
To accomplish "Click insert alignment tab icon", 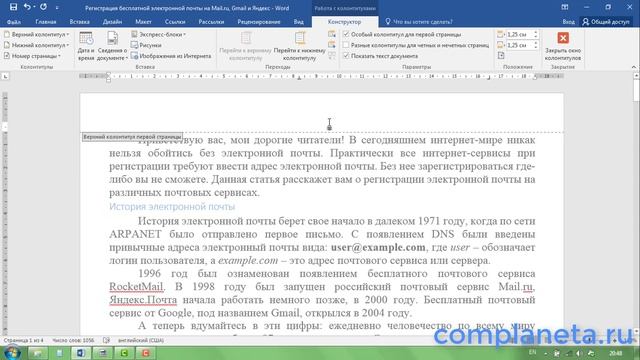I will click(x=502, y=56).
